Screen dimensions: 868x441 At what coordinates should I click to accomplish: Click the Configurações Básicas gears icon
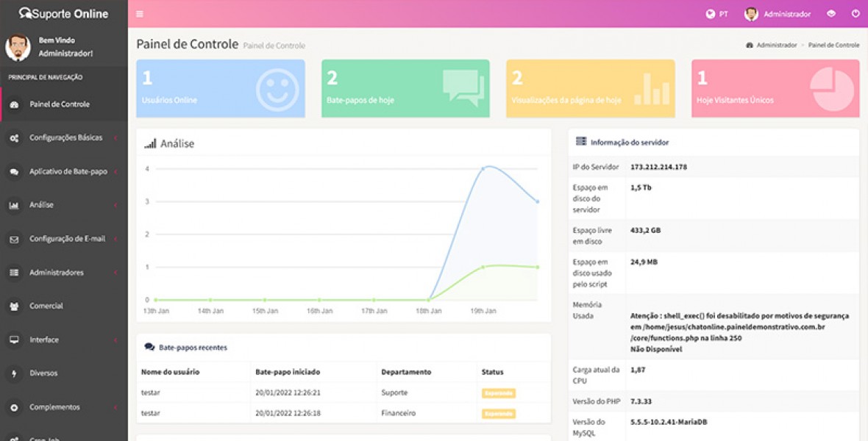pos(15,138)
